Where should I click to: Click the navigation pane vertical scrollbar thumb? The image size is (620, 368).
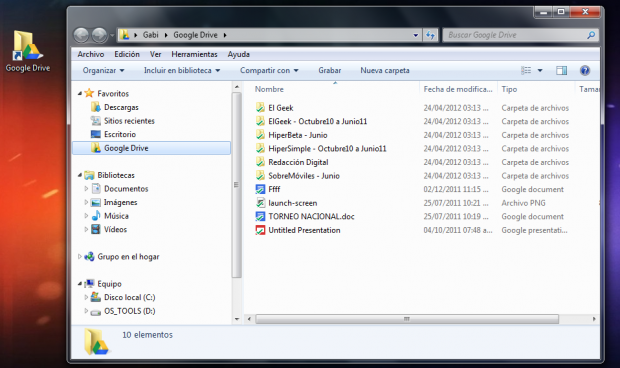coord(236,185)
